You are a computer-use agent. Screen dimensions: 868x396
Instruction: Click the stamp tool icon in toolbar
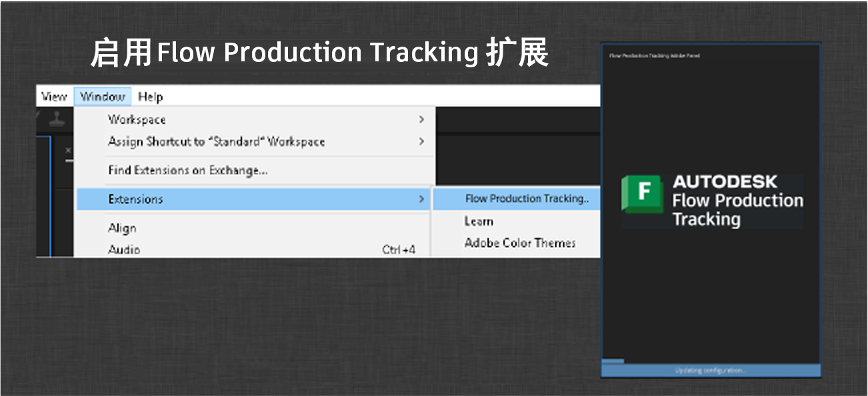point(57,119)
